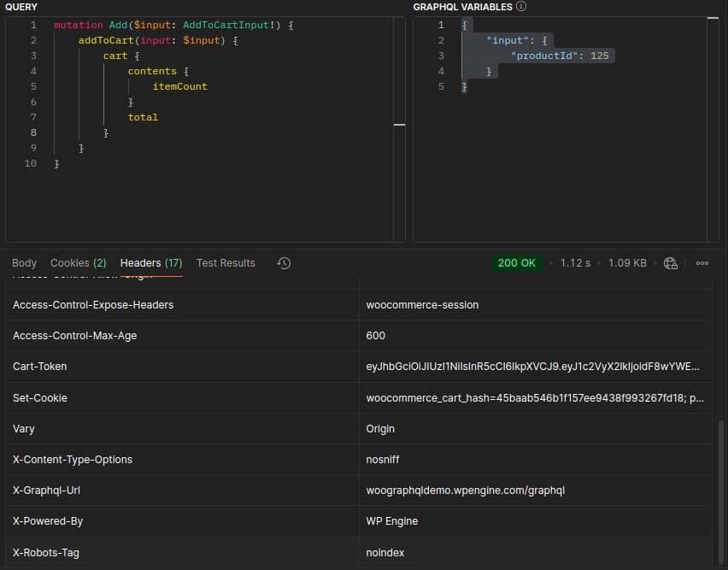Click the Cart-Token eyJhbGci value
This screenshot has width=728, height=570.
(532, 367)
